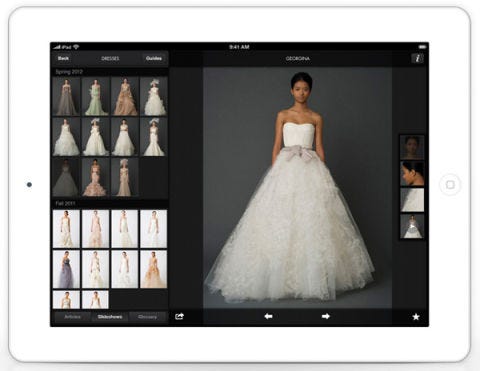Open the tan ruffled dress in Spring 2012
480x371 pixels.
(x=125, y=97)
